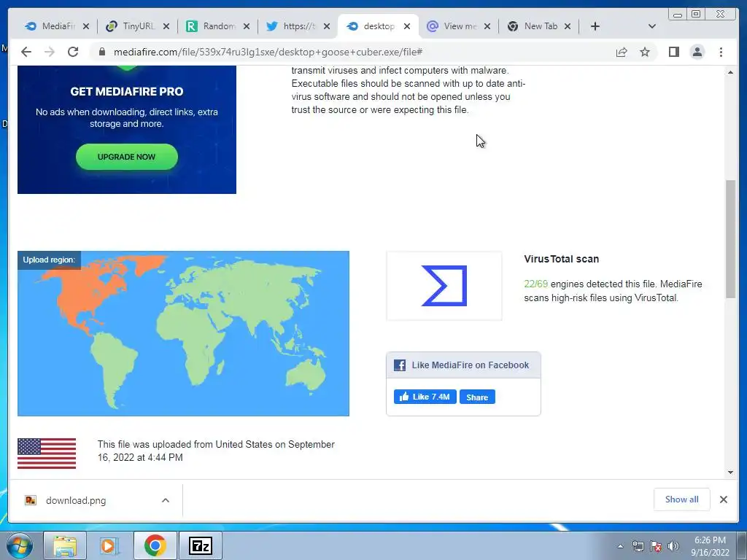Open the Windows Start menu
Viewport: 747px width, 560px height.
19,545
